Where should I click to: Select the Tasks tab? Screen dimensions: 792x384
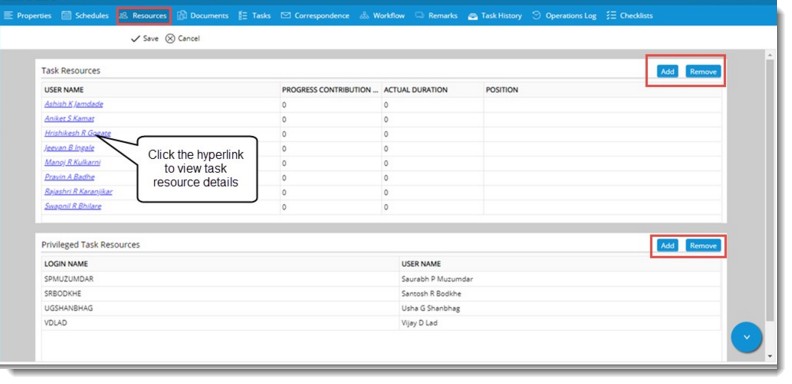[255, 16]
